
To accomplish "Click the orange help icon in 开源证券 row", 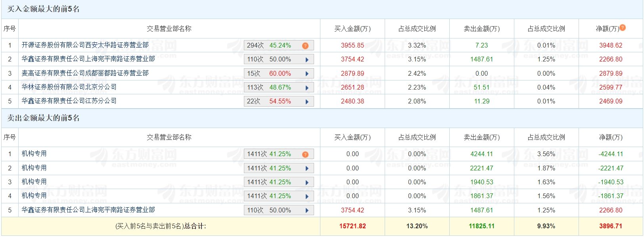I will pyautogui.click(x=305, y=46).
